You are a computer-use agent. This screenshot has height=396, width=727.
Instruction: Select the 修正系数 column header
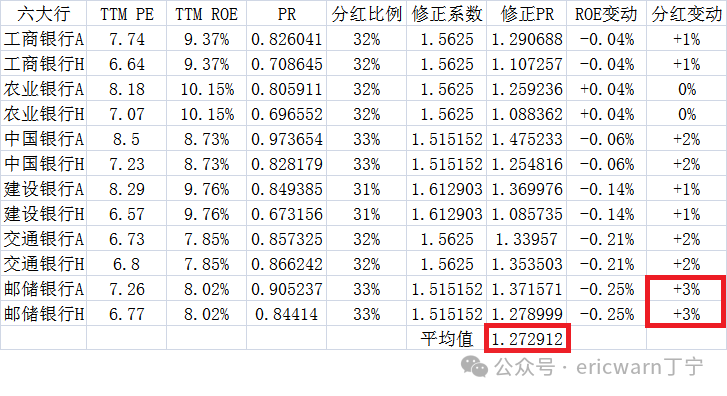[446, 14]
